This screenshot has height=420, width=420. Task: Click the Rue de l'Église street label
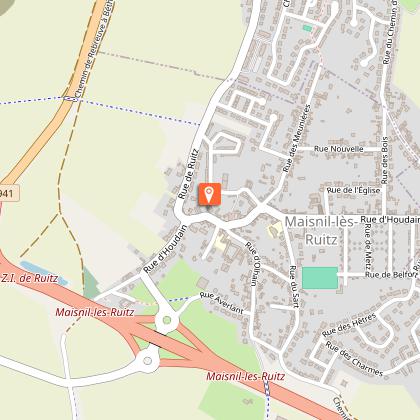click(x=353, y=190)
